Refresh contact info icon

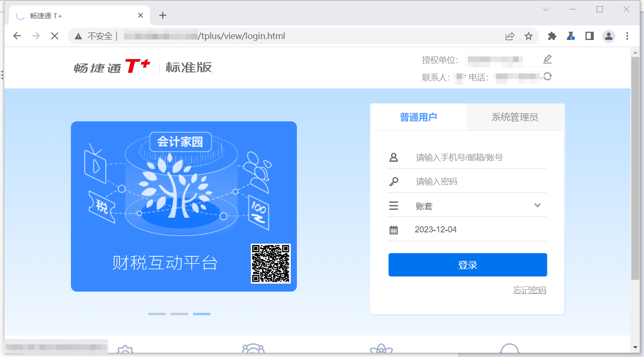click(547, 77)
